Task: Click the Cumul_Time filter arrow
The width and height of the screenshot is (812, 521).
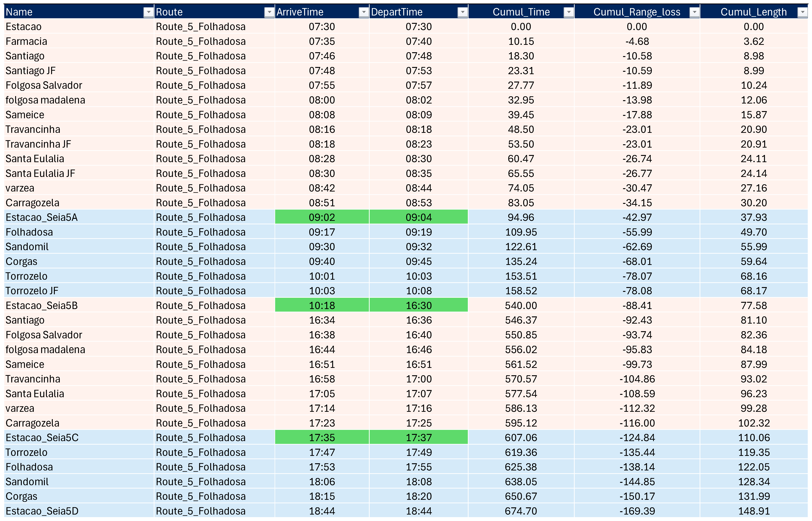Action: [569, 13]
